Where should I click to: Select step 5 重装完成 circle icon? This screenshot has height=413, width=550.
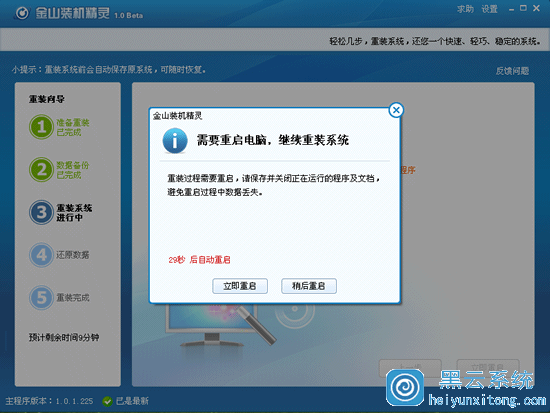41,298
